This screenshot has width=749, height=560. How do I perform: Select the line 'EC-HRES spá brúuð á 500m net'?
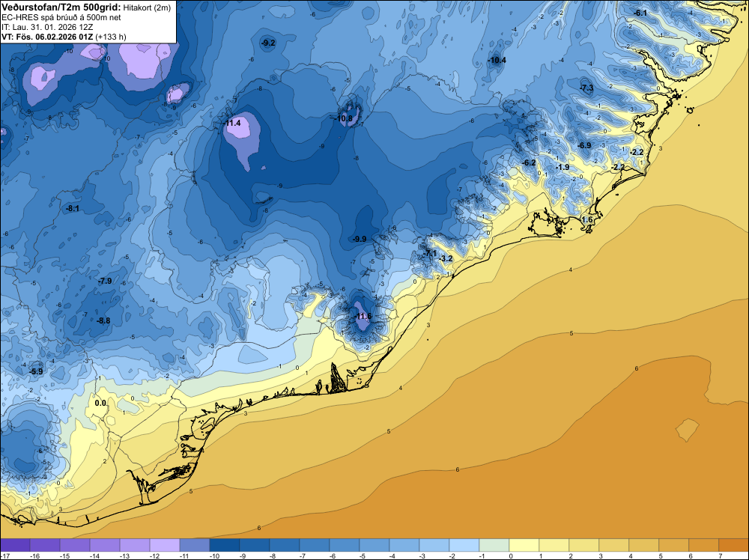pos(61,17)
